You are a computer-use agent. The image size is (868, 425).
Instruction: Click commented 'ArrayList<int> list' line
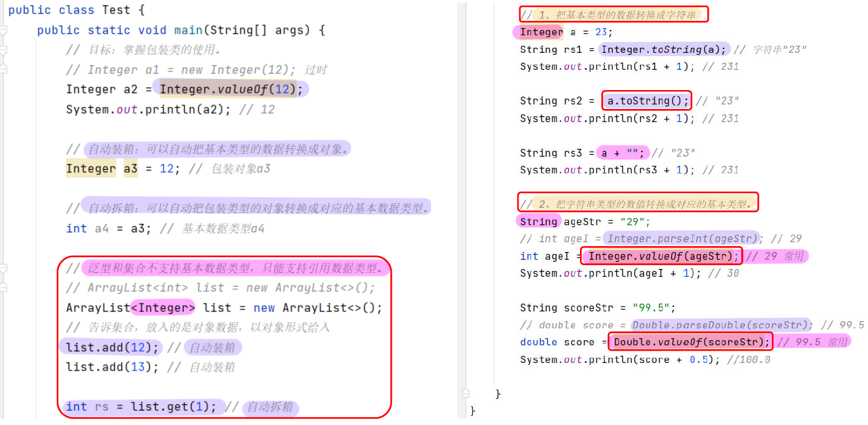pyautogui.click(x=221, y=288)
